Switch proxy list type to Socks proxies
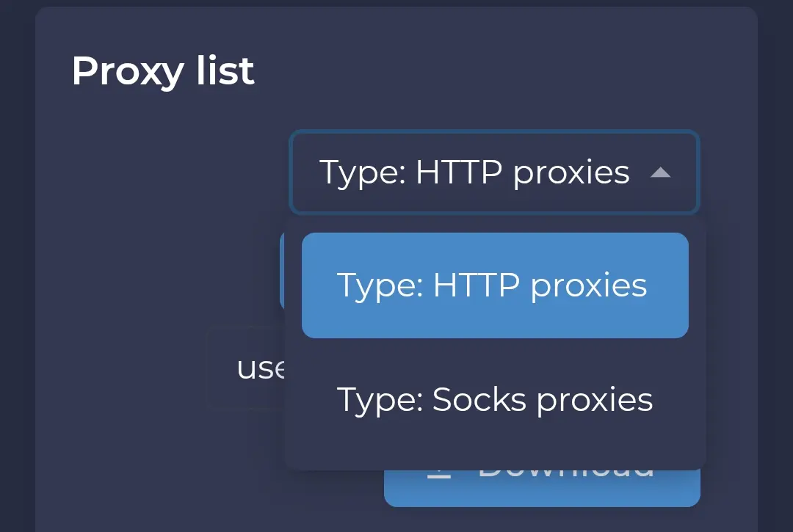The image size is (793, 532). click(495, 400)
